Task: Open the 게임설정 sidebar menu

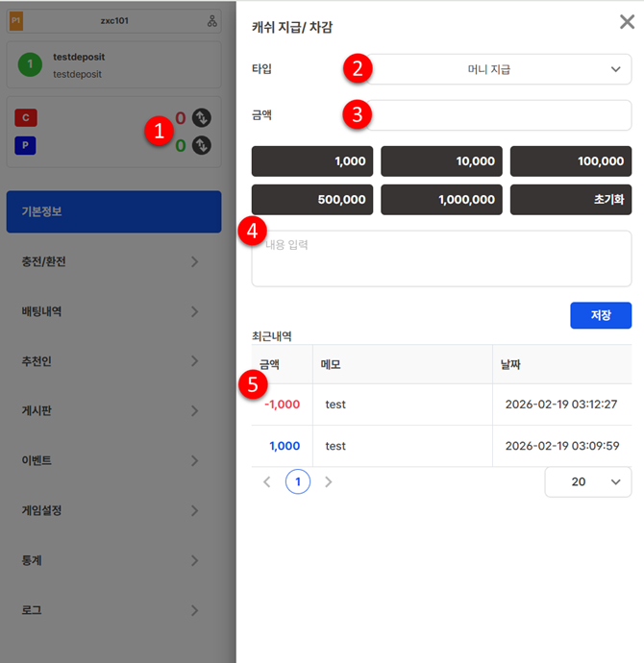Action: point(113,510)
